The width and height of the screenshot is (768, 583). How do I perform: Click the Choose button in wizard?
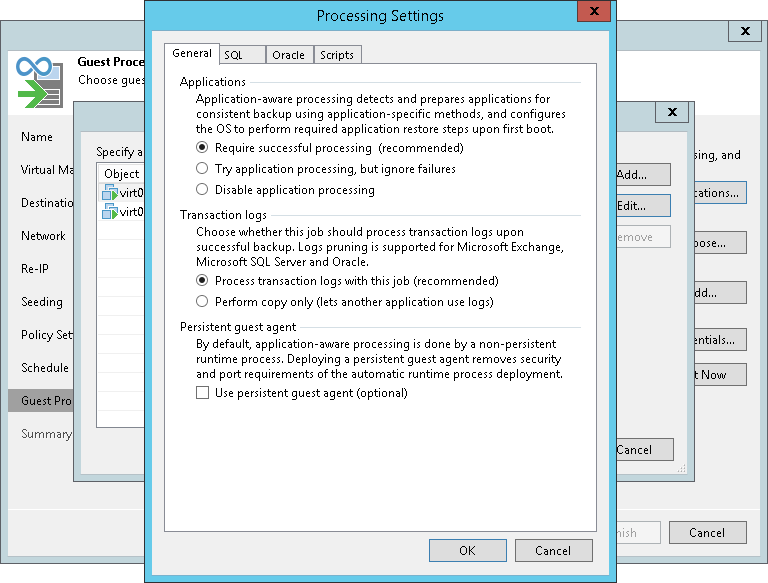720,243
